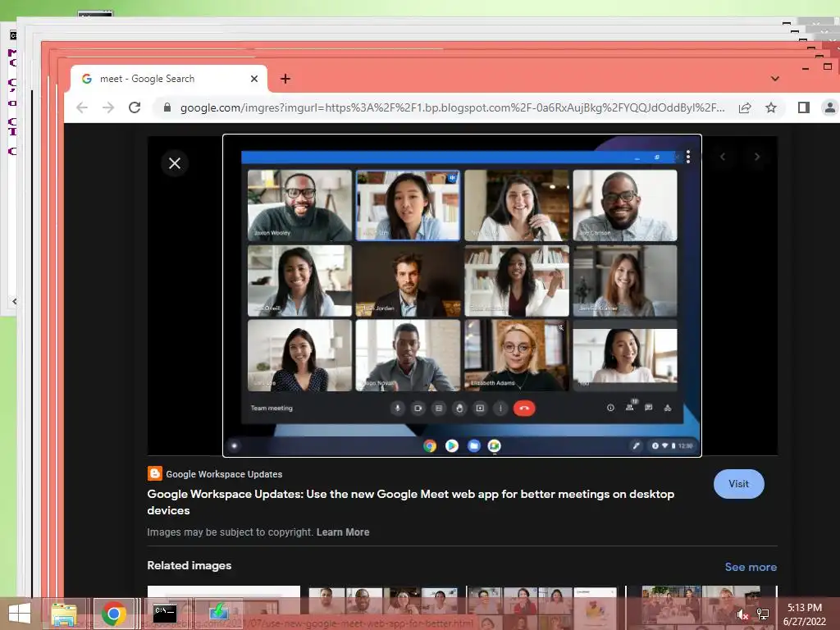Close the 'meet - Google Search' tab
Image resolution: width=840 pixels, height=630 pixels.
click(x=254, y=79)
